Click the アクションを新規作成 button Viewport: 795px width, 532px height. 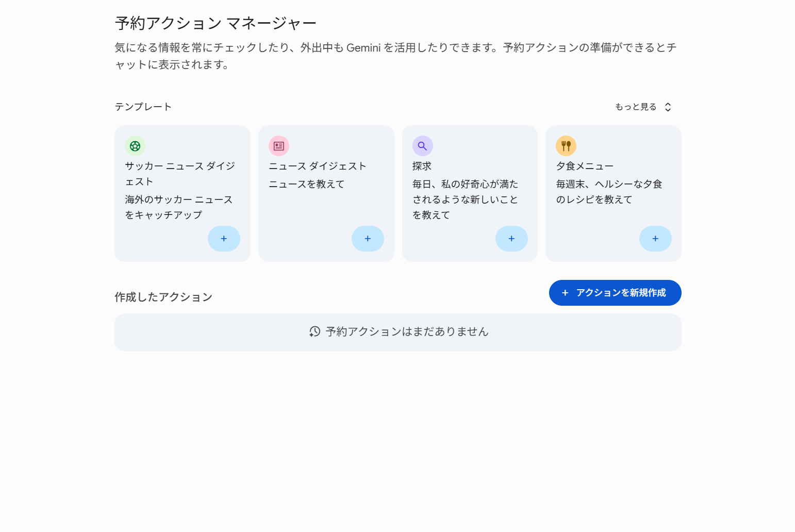pyautogui.click(x=615, y=293)
